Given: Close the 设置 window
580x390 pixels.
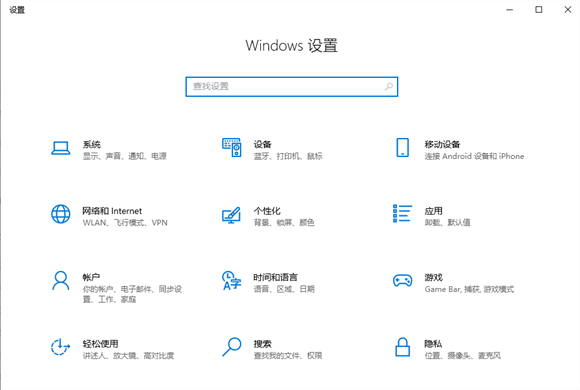Looking at the screenshot, I should [568, 10].
